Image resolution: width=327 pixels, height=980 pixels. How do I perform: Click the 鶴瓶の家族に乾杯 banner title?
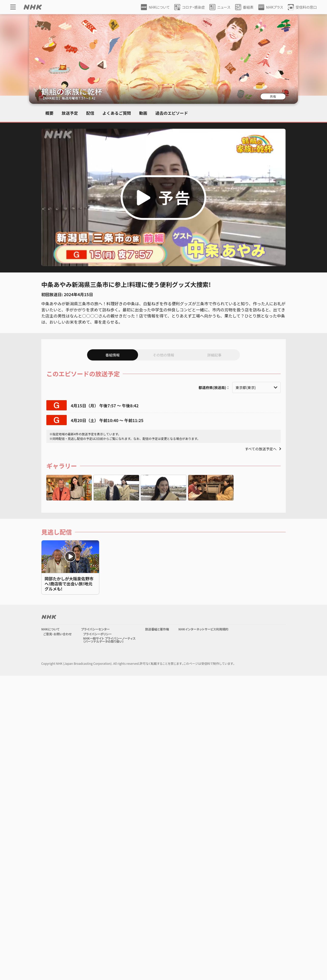click(x=72, y=92)
